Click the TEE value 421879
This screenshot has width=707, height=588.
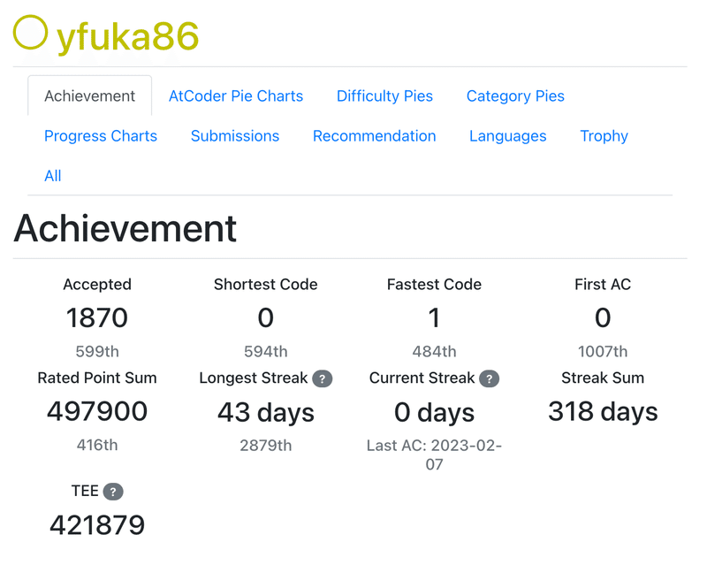(97, 525)
